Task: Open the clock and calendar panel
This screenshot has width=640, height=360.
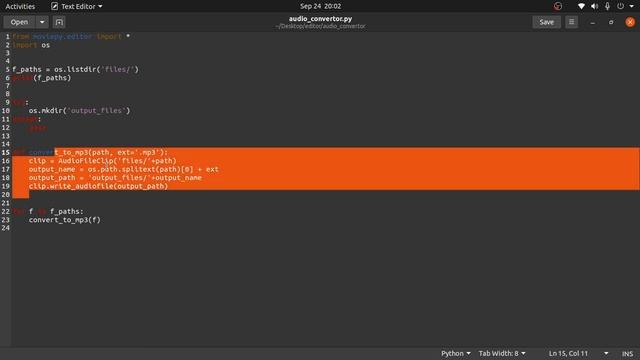Action: click(320, 6)
